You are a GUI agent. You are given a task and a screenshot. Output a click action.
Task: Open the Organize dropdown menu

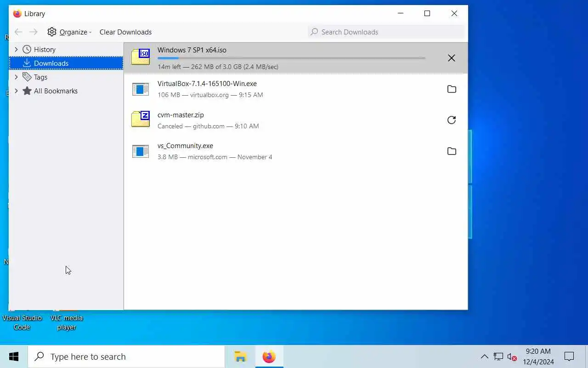[69, 32]
